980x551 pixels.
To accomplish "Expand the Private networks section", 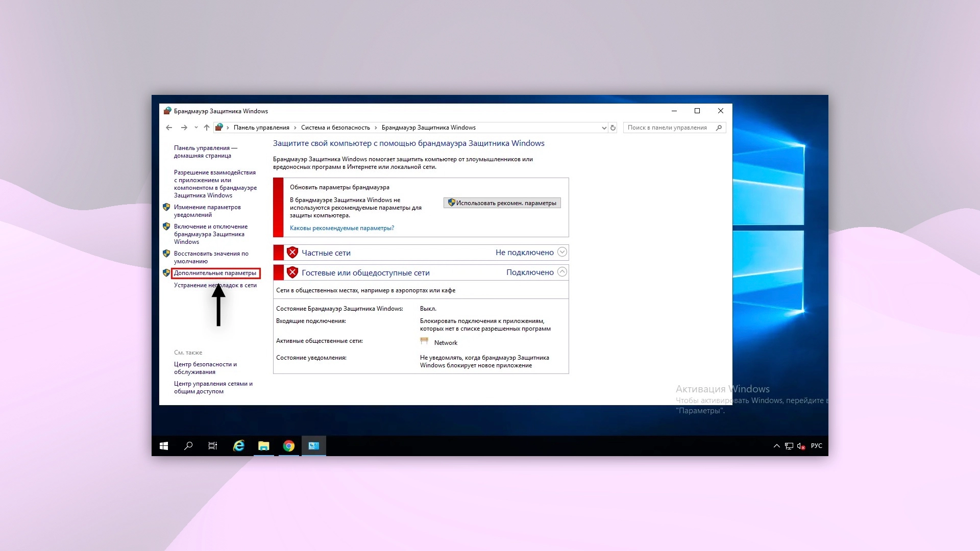I will click(x=562, y=252).
